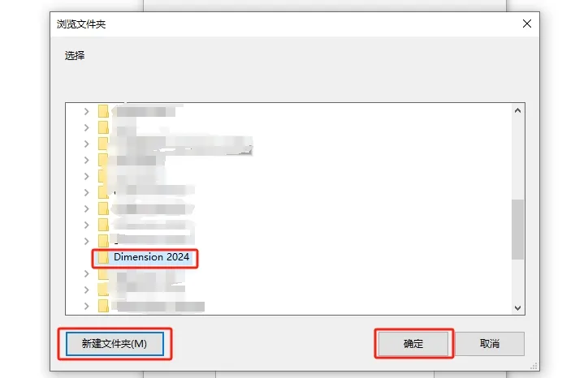The image size is (588, 378).
Task: Expand the folder directly above Dimension 2024
Action: tap(87, 241)
